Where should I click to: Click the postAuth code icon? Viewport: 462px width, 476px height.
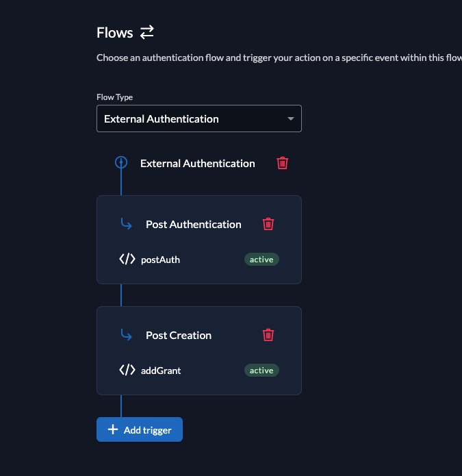pos(127,260)
